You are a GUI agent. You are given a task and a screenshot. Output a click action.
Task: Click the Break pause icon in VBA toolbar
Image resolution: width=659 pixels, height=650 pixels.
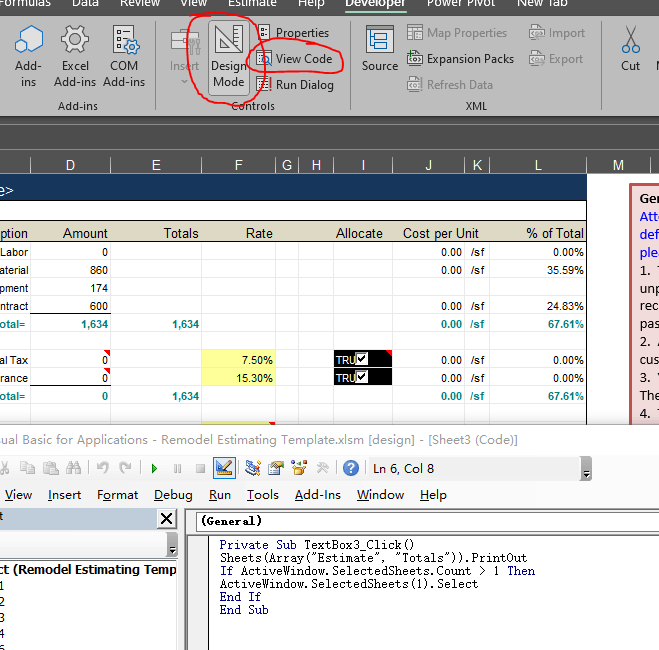[x=177, y=468]
